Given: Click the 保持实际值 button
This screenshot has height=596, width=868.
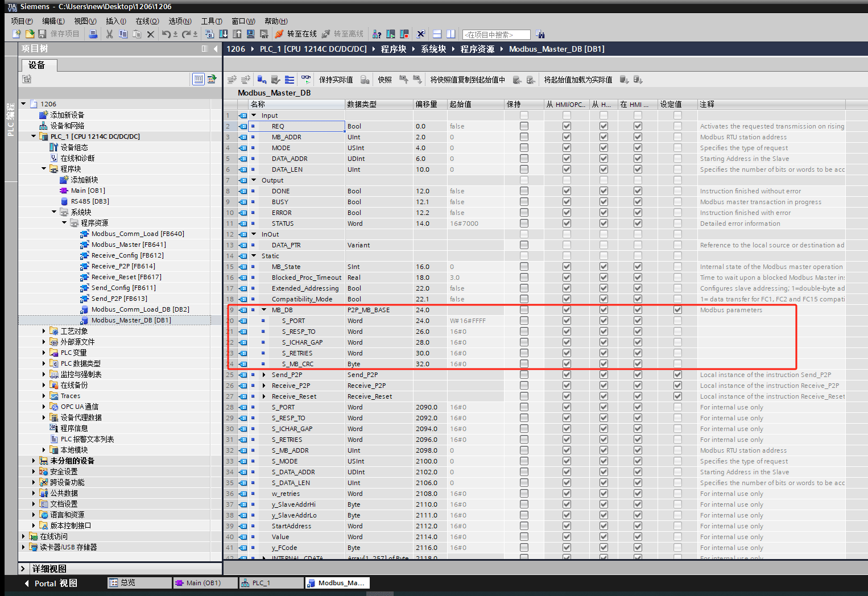Looking at the screenshot, I should tap(336, 80).
